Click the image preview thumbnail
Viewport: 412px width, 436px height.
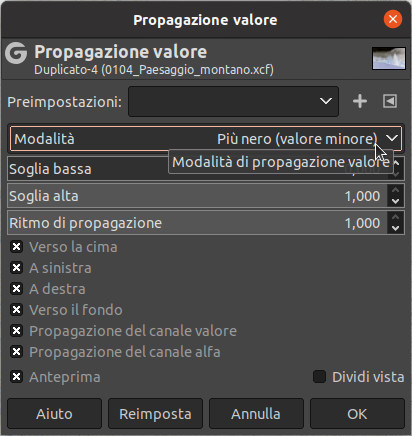[x=389, y=58]
